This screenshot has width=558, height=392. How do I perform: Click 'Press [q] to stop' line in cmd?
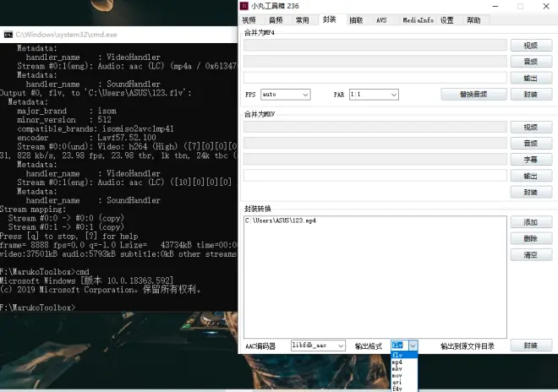click(x=69, y=237)
